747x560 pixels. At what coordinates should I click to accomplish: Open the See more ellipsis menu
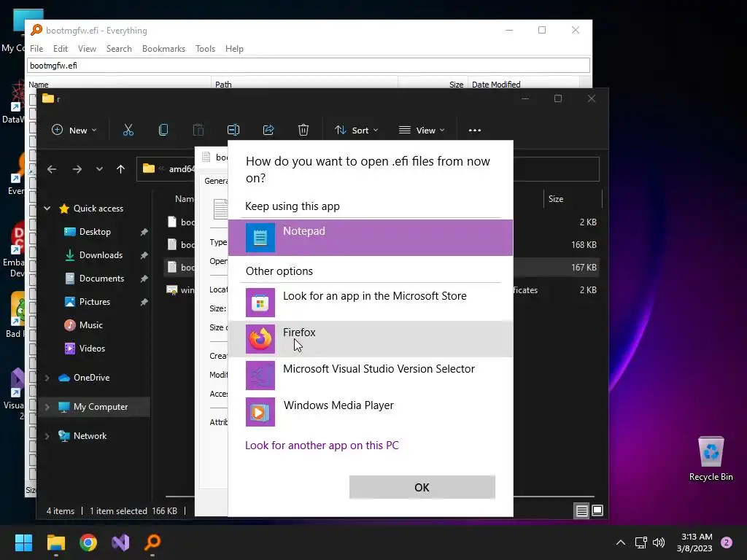tap(474, 130)
